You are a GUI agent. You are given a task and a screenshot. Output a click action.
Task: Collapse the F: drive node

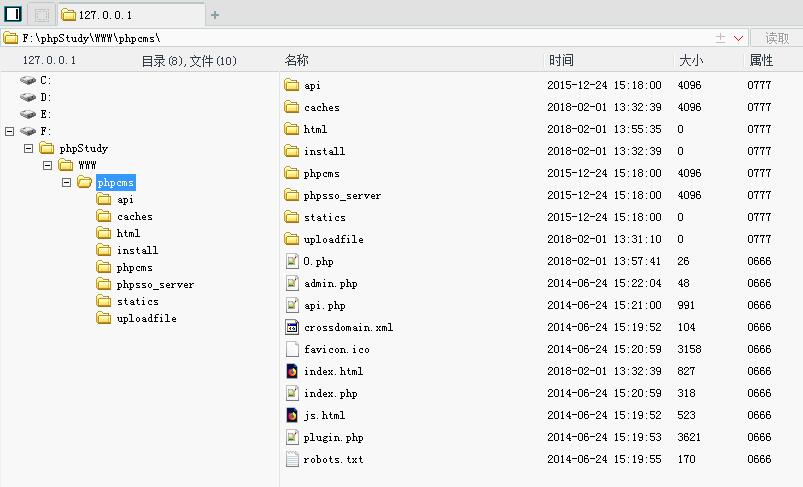coord(9,131)
